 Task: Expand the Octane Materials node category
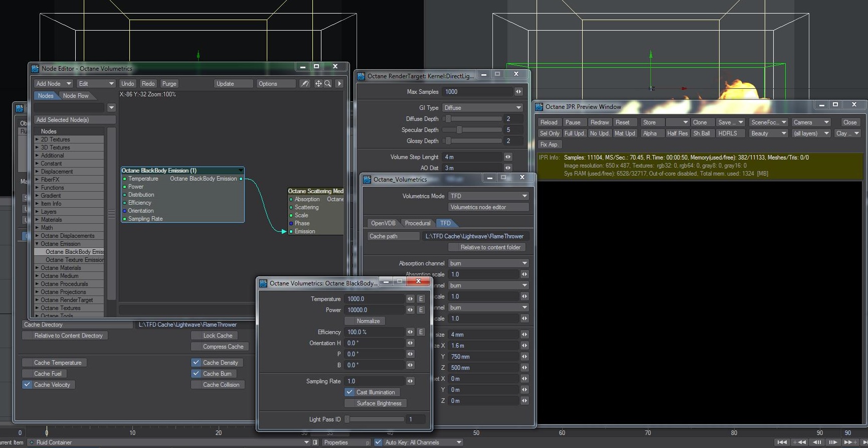pyautogui.click(x=37, y=268)
